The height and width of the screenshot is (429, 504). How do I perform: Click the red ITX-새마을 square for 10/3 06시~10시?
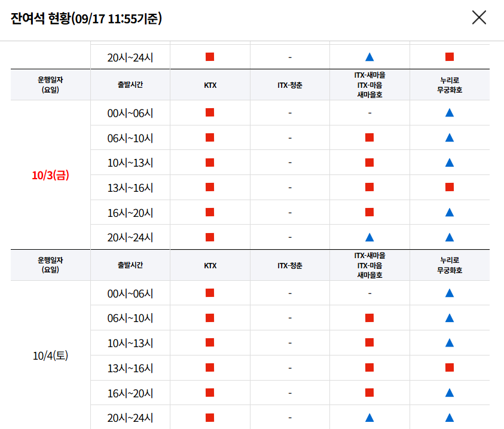368,137
